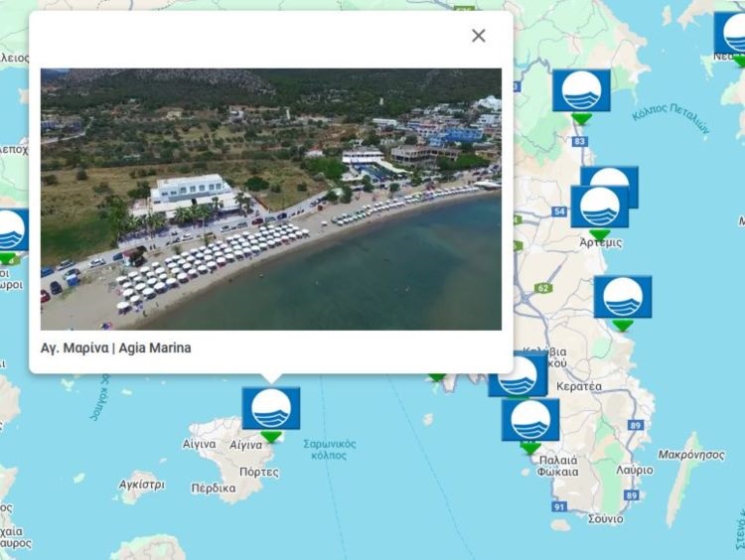Select the Blue Flag marker above Artemis label
The image size is (745, 560).
[599, 208]
